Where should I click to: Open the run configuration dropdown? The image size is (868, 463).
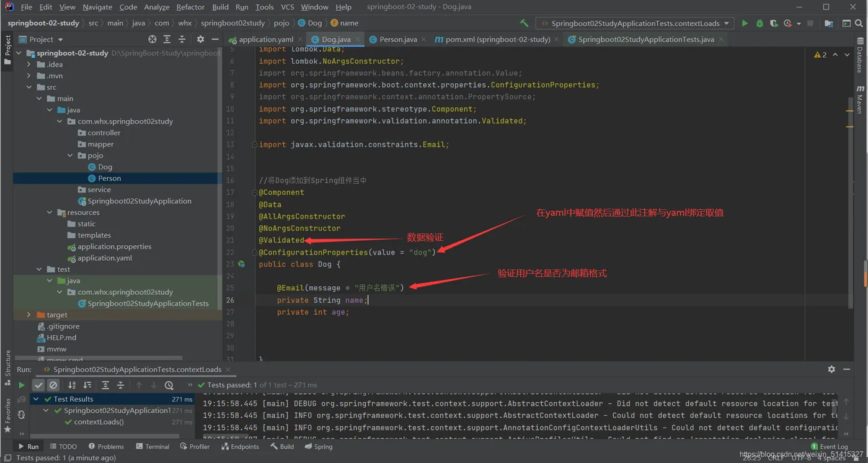pyautogui.click(x=635, y=23)
